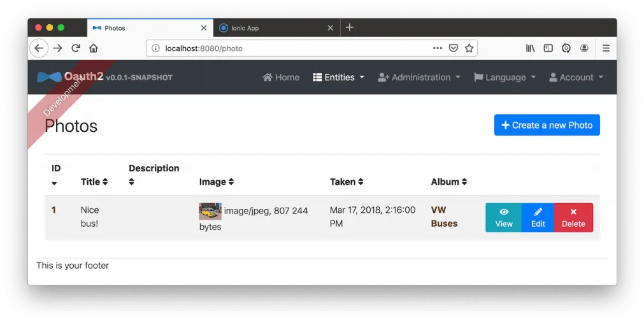Open the VW Buses album link

click(444, 217)
